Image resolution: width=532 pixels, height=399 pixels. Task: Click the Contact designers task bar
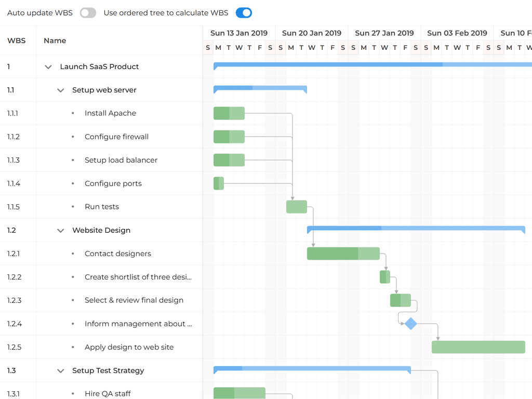343,254
